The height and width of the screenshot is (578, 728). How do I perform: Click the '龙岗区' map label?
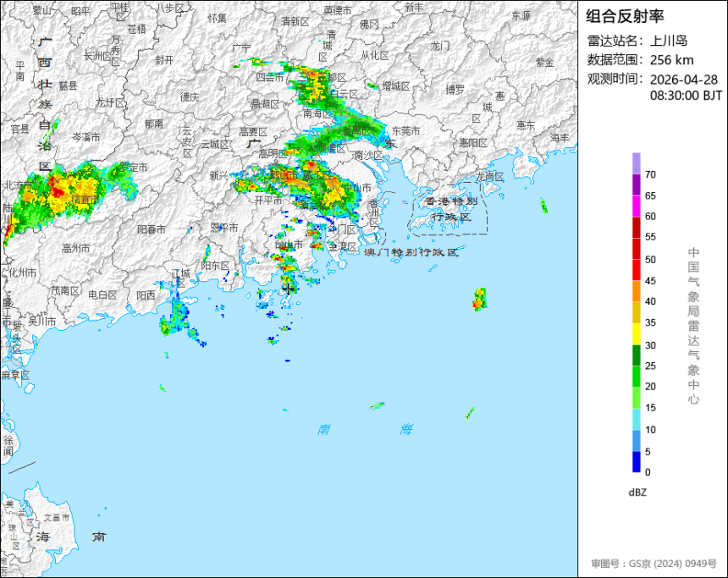(x=490, y=177)
